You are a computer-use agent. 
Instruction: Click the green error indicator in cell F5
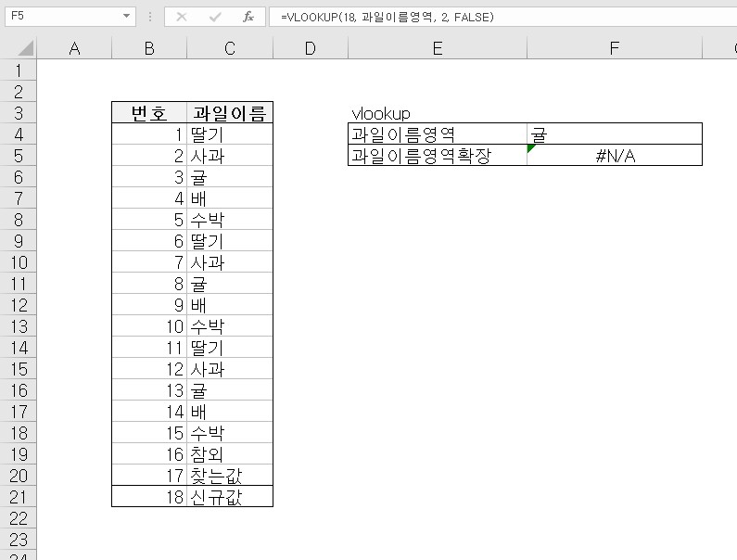click(531, 148)
